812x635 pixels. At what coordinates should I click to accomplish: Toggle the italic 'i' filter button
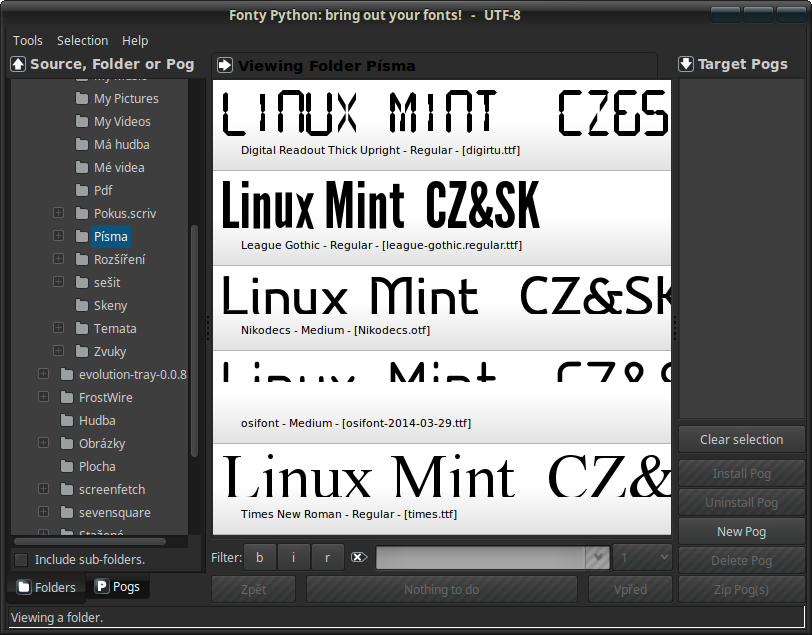tap(294, 557)
